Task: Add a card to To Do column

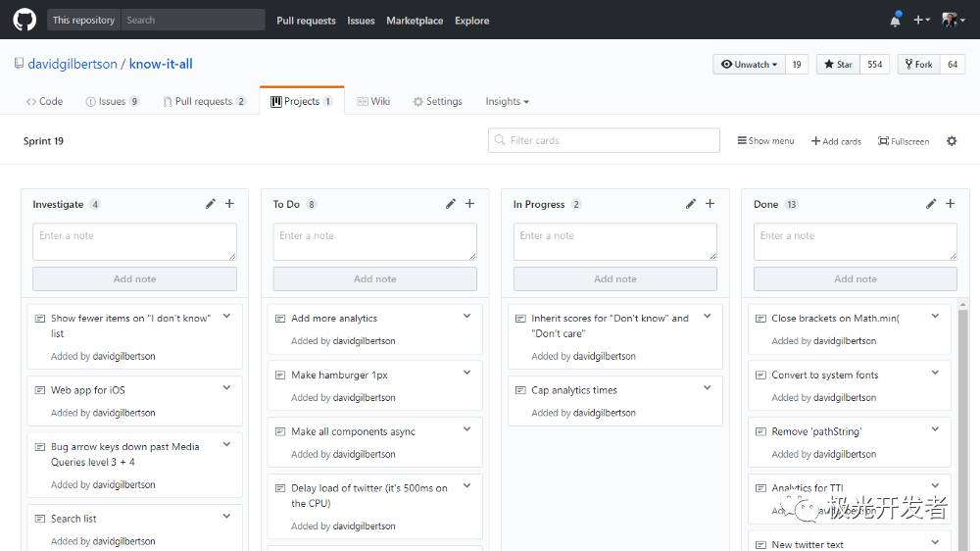Action: point(470,204)
